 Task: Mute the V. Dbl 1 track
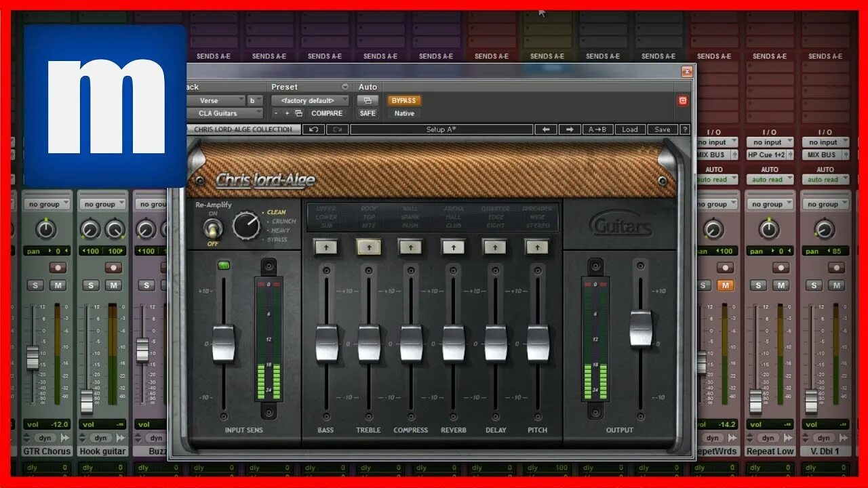pyautogui.click(x=837, y=285)
